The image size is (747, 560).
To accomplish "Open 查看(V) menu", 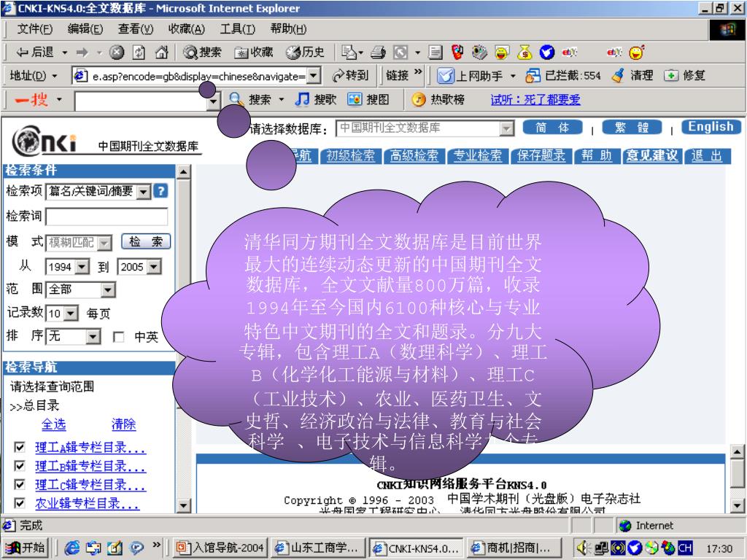I will 136,29.
